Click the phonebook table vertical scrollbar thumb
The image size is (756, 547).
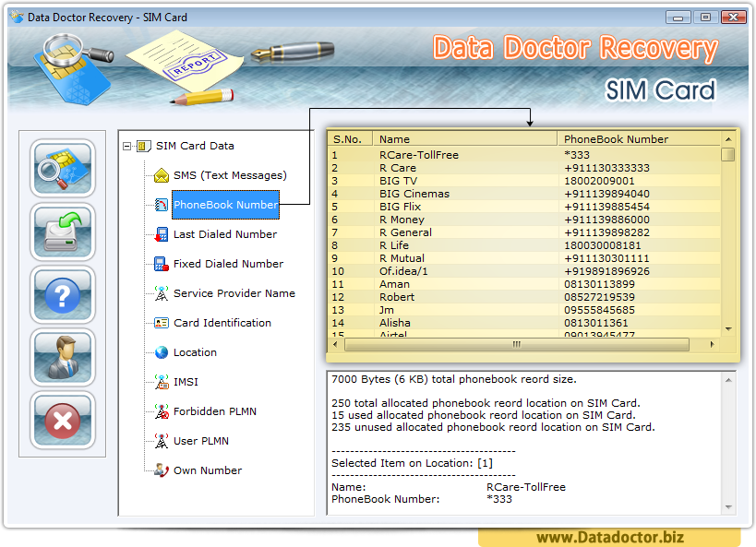[728, 155]
